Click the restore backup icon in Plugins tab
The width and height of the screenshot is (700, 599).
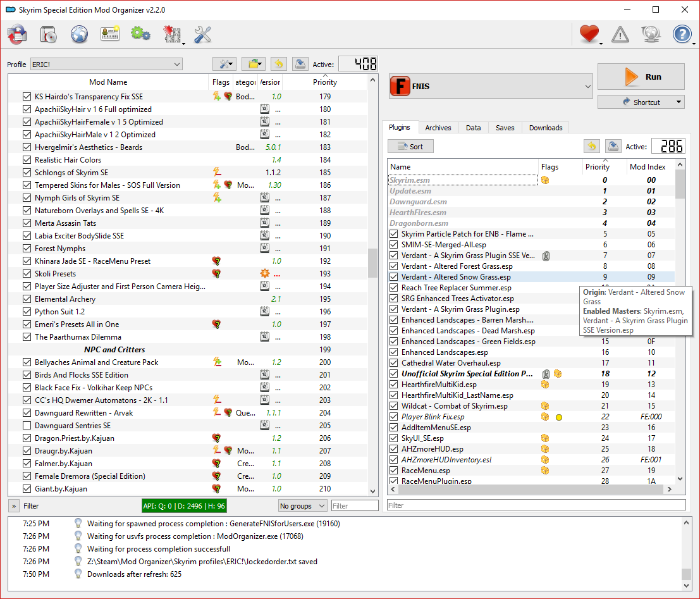[592, 147]
